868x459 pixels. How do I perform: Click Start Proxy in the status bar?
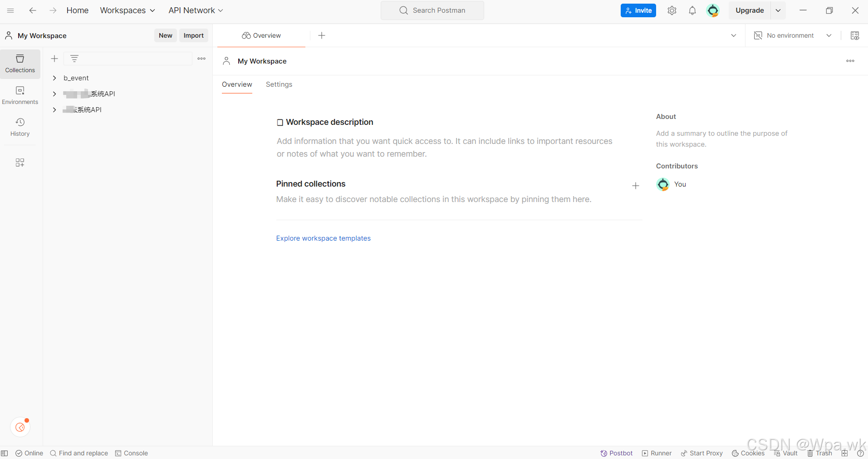[x=701, y=453]
